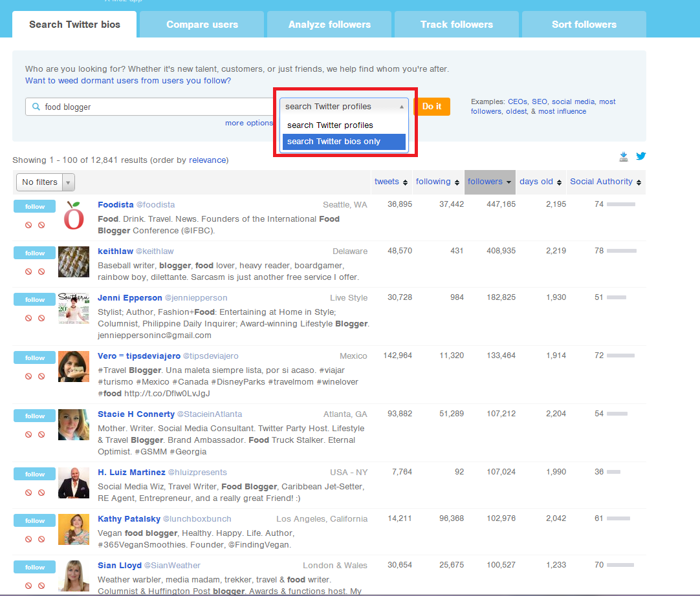This screenshot has height=596, width=700.
Task: Click the orange Do it button
Action: 432,107
